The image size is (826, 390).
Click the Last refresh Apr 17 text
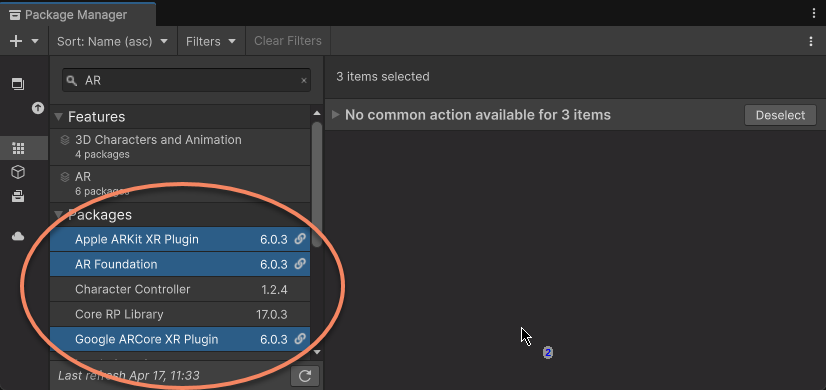(x=129, y=376)
